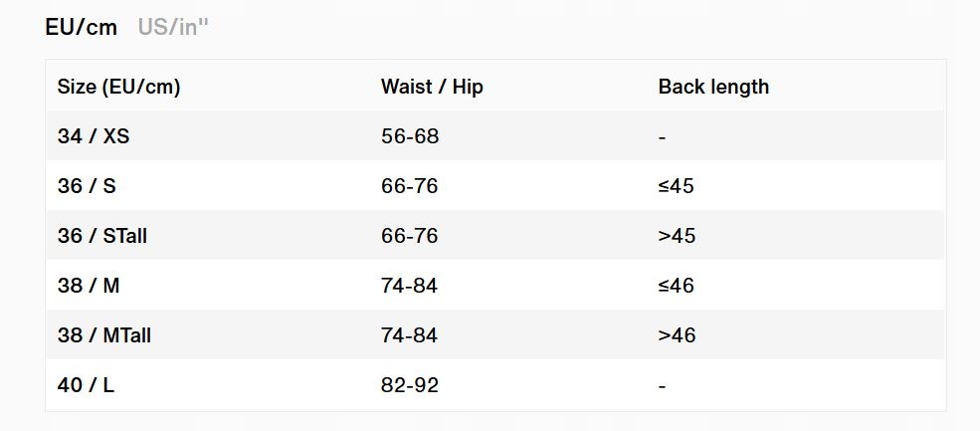Click back length dash in 40 / L row

[663, 385]
